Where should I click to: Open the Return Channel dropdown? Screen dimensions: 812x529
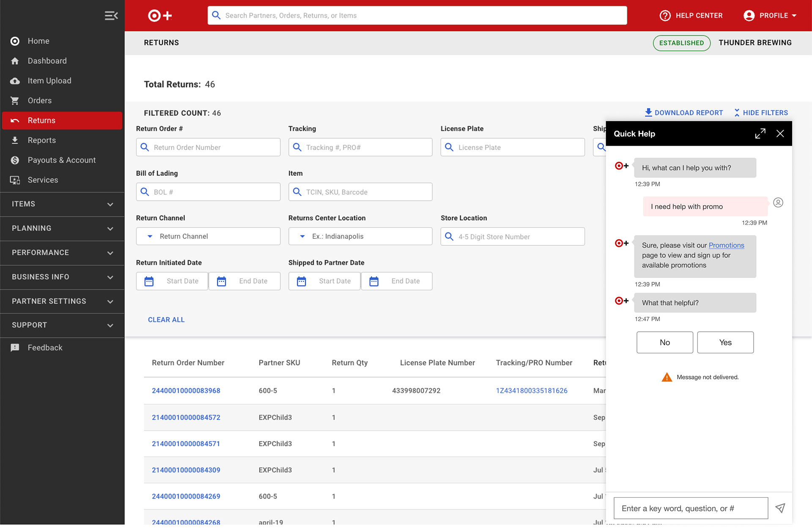208,236
